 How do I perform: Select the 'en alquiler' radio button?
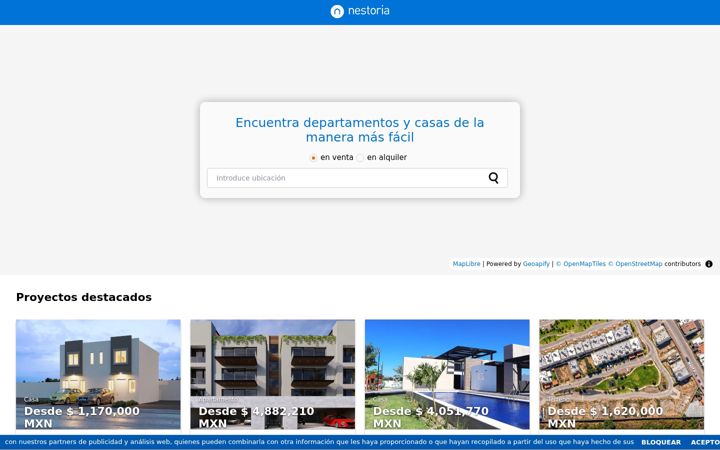[360, 158]
